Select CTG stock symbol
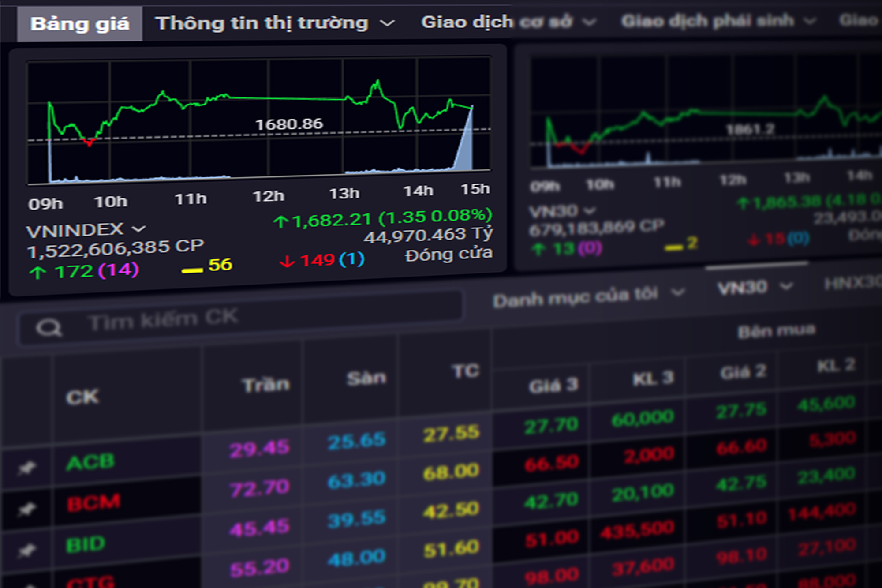882x588 pixels. pyautogui.click(x=91, y=581)
